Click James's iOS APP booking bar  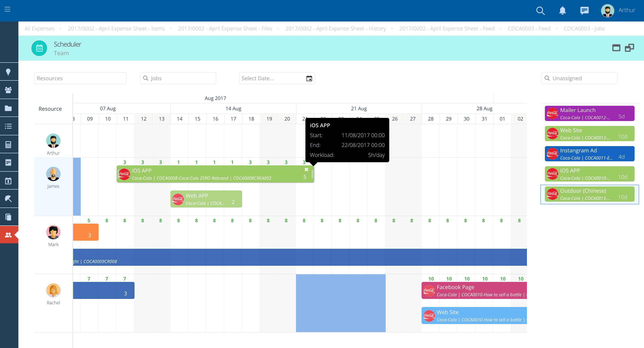click(215, 174)
